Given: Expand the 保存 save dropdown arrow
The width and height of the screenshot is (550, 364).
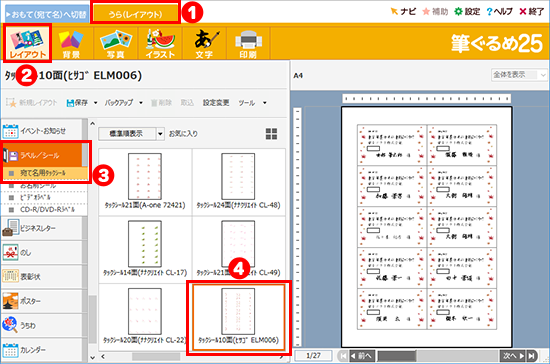Looking at the screenshot, I should click(95, 103).
